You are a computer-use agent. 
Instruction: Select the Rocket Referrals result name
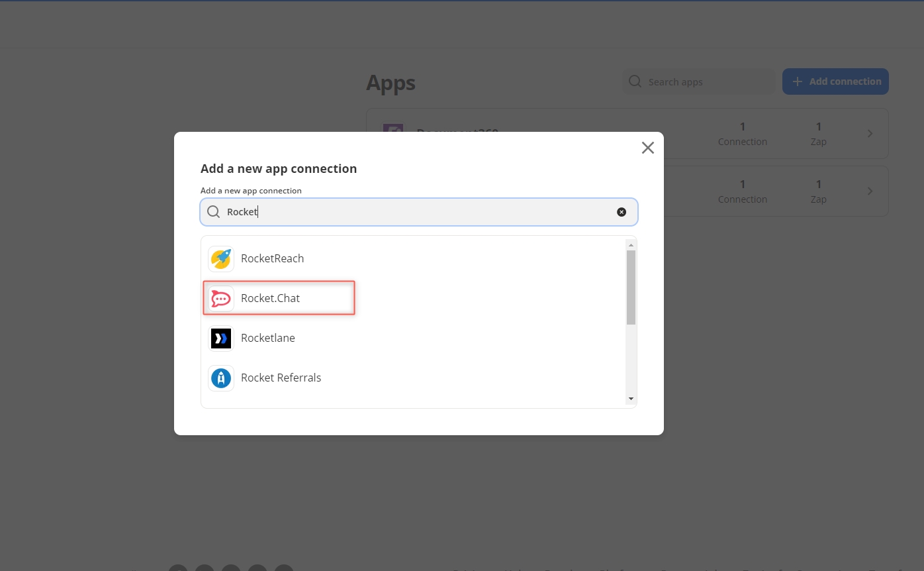click(281, 378)
